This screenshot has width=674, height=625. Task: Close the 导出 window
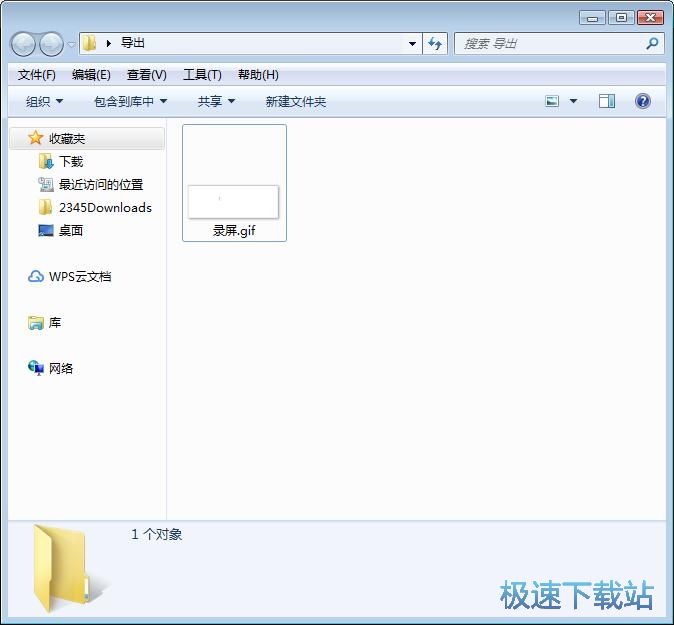click(x=650, y=18)
